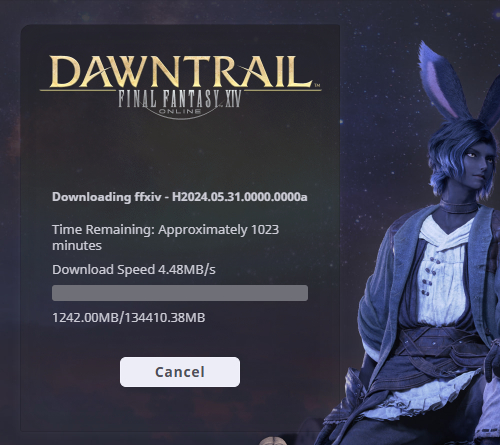Image resolution: width=500 pixels, height=445 pixels.
Task: Click the ONLINE word in the logo
Action: [180, 111]
